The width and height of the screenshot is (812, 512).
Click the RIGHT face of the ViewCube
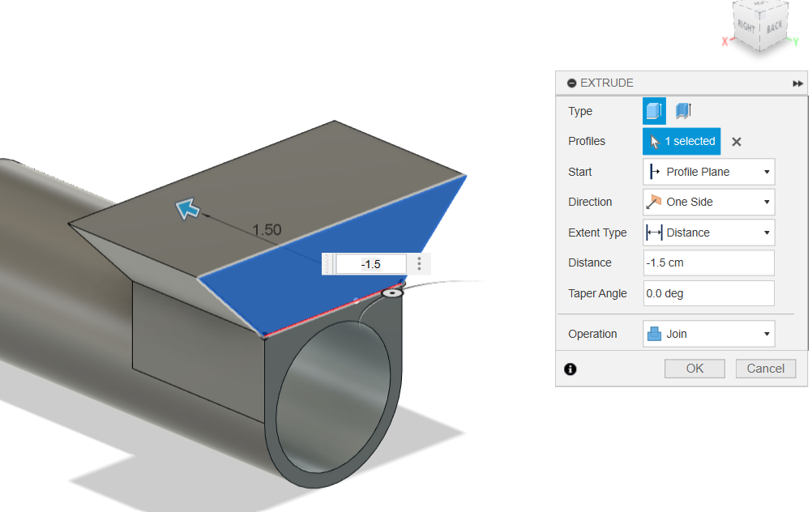pos(746,24)
